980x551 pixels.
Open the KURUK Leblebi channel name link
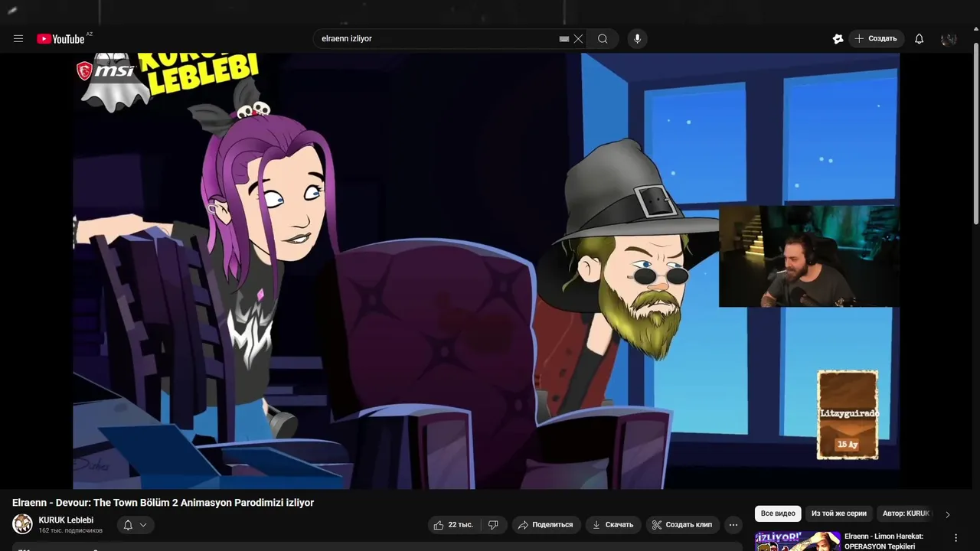point(66,520)
